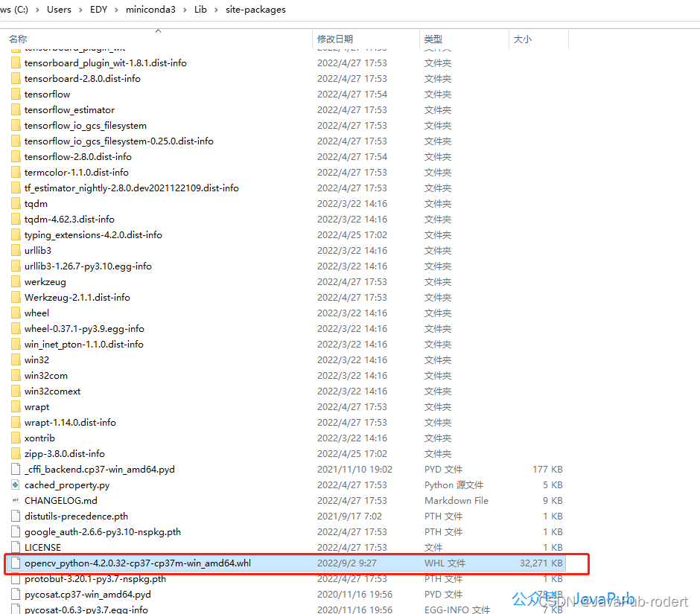Click the 32,271 KB size value
700x614 pixels.
click(x=541, y=563)
